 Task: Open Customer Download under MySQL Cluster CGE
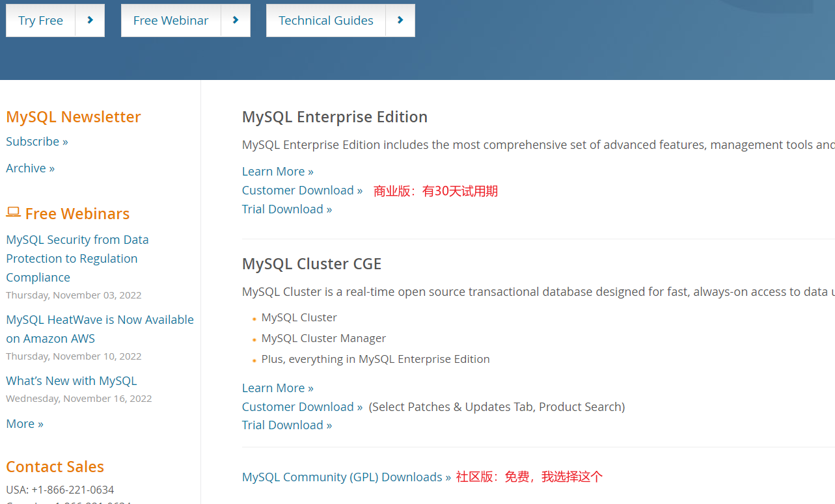[303, 407]
